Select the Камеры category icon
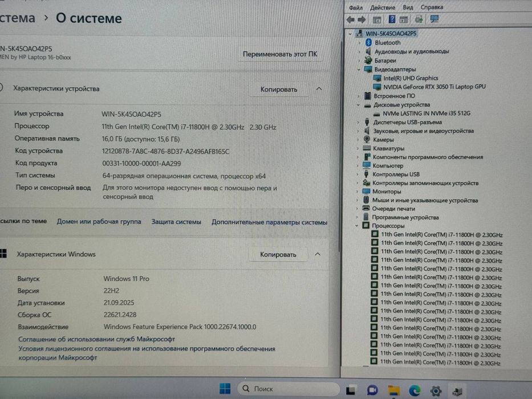The image size is (532, 399). [367, 139]
